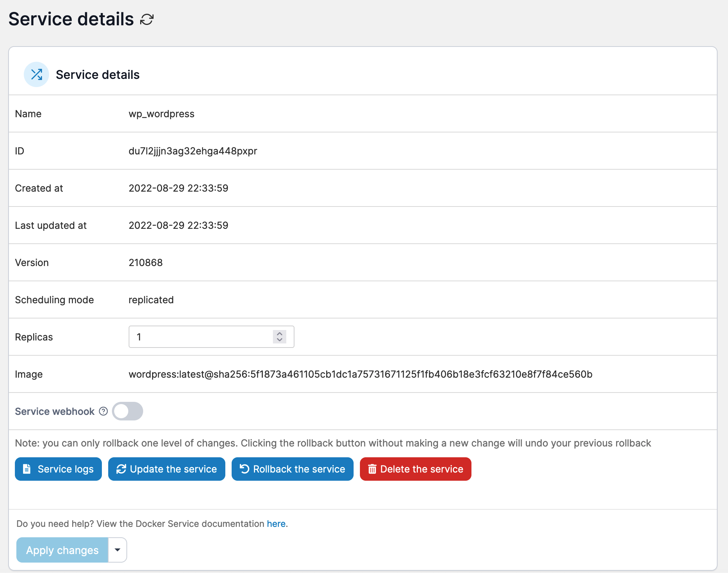This screenshot has width=728, height=573.
Task: Click the Rollback the service button
Action: [292, 469]
